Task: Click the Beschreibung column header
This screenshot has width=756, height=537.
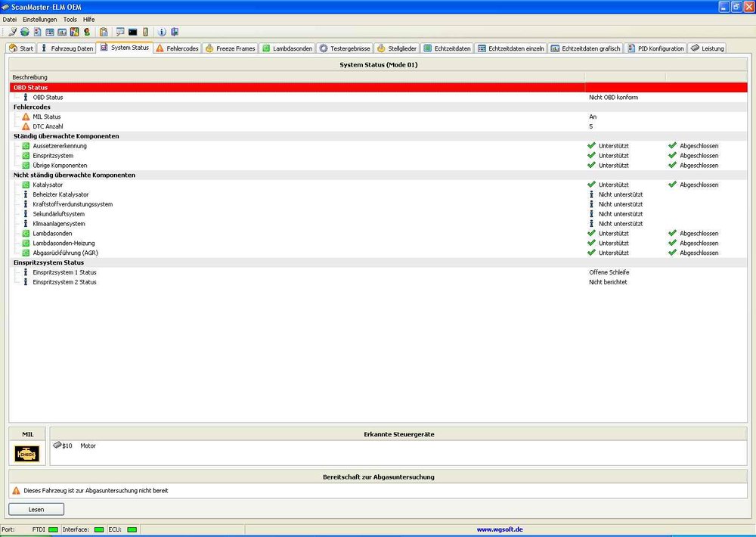Action: pos(30,77)
